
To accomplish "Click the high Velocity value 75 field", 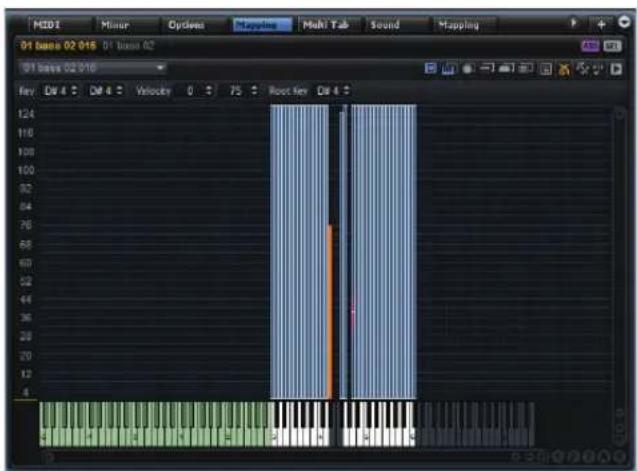I will [x=236, y=91].
